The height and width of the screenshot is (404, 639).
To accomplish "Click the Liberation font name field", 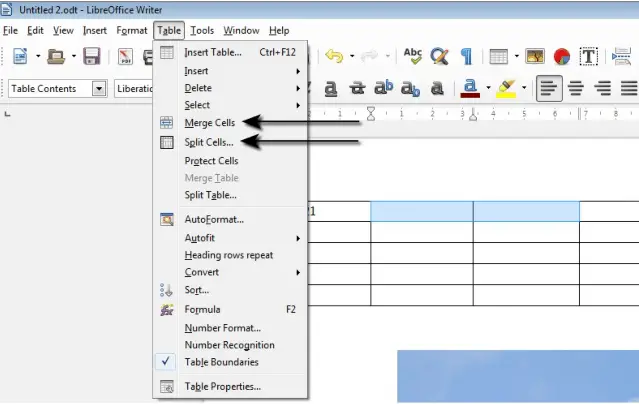I will coord(134,88).
